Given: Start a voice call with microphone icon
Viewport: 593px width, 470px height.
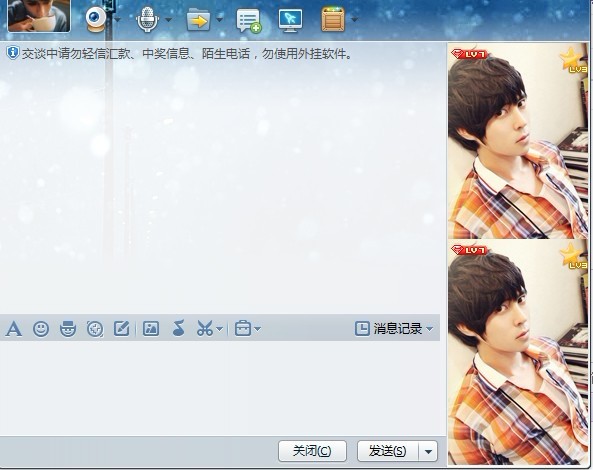Looking at the screenshot, I should 147,20.
